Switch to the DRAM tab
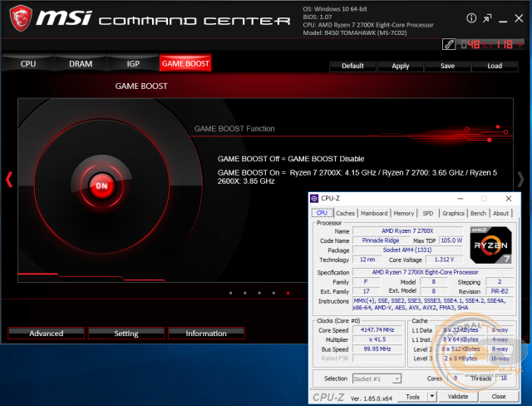Viewport: 532px width, 406px height. (81, 63)
